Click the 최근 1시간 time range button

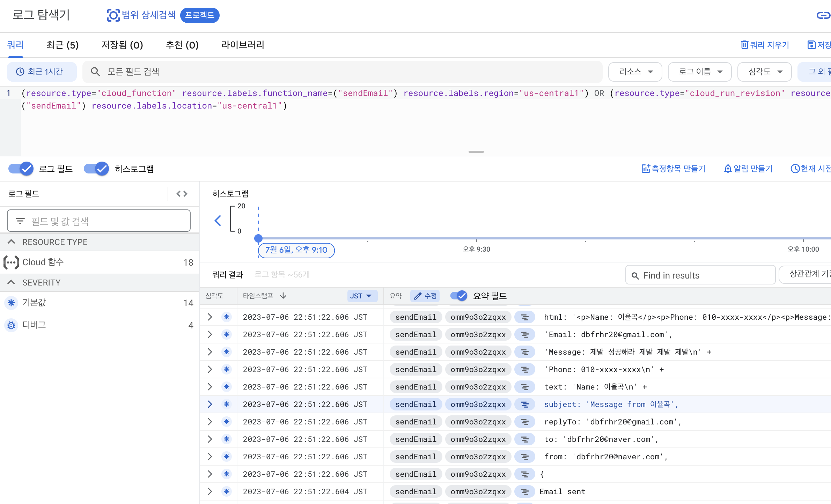(x=42, y=72)
